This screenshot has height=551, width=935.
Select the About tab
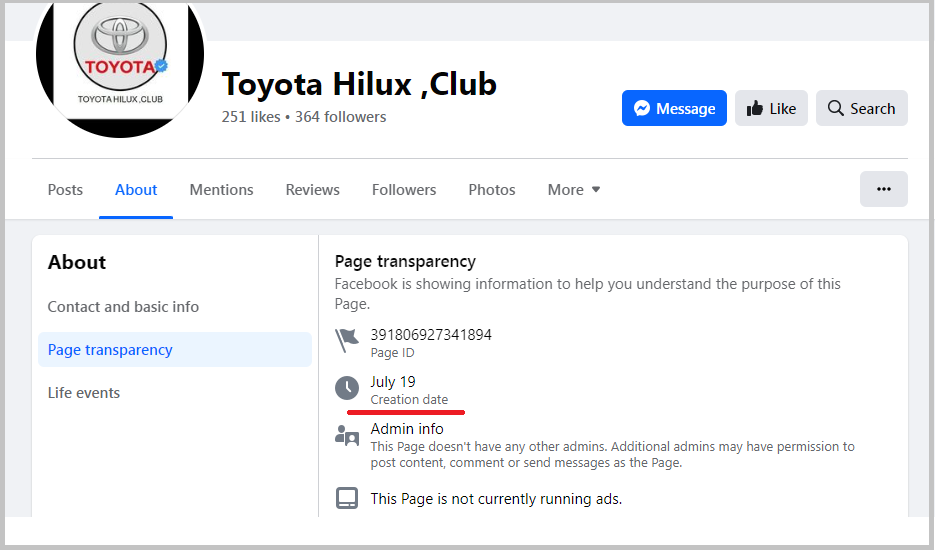pyautogui.click(x=136, y=190)
